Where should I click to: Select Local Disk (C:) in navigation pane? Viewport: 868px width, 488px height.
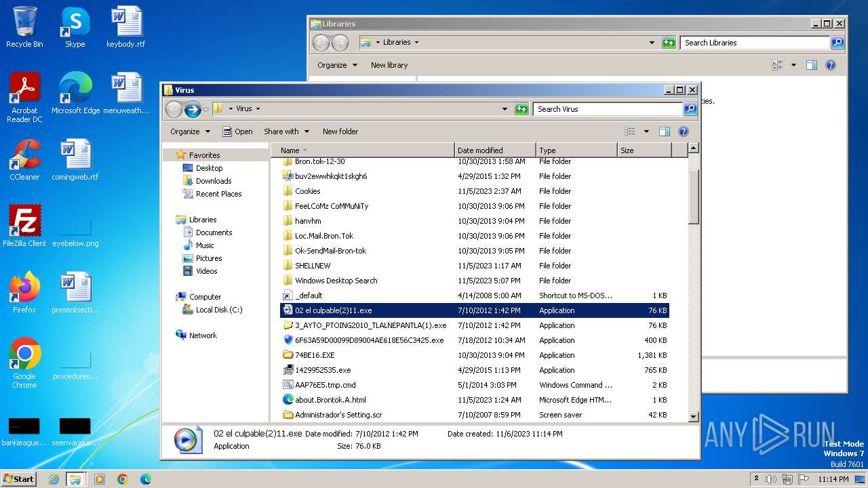pyautogui.click(x=218, y=310)
